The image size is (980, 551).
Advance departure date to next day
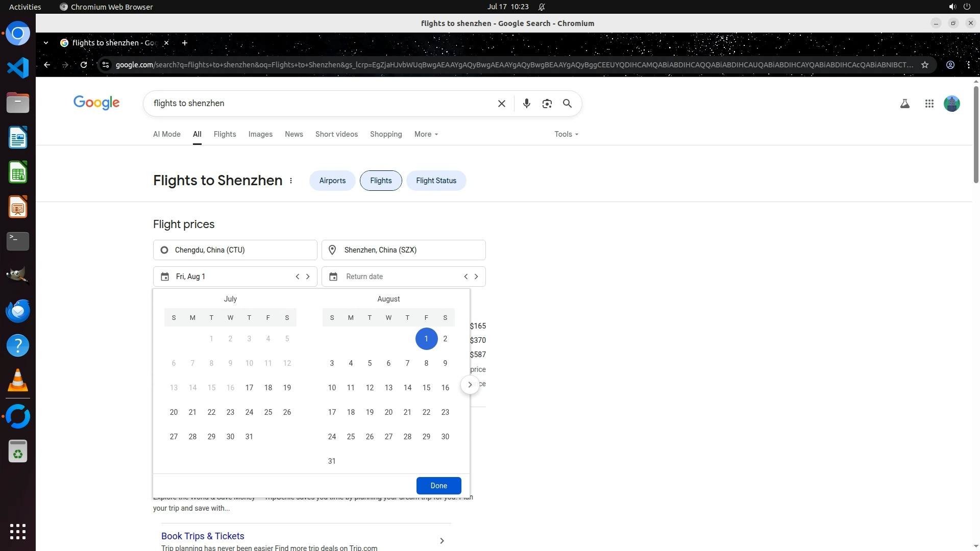[x=308, y=277]
